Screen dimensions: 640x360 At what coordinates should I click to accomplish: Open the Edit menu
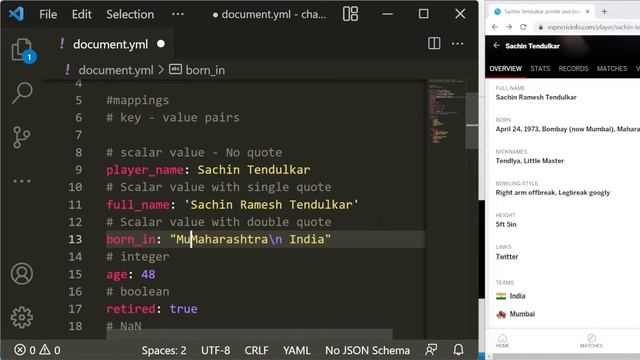(x=81, y=14)
